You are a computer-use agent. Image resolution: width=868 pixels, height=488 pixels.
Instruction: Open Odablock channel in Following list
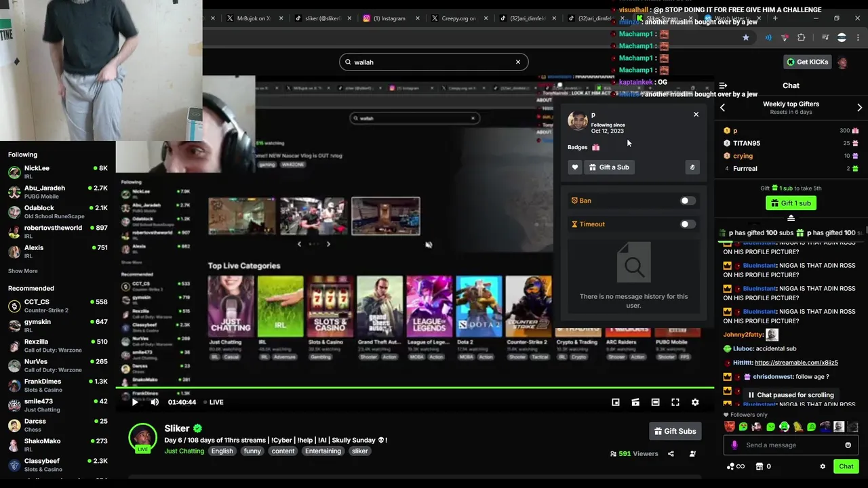point(58,211)
